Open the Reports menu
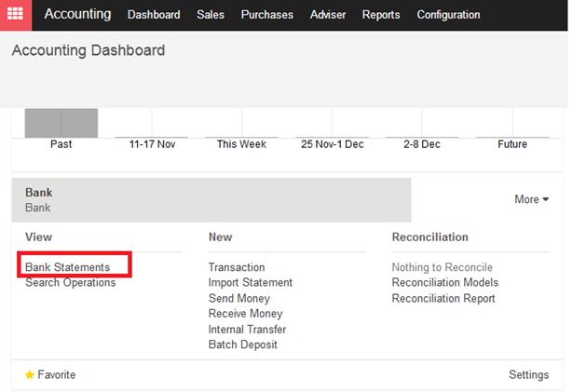This screenshot has height=392, width=572. point(381,15)
